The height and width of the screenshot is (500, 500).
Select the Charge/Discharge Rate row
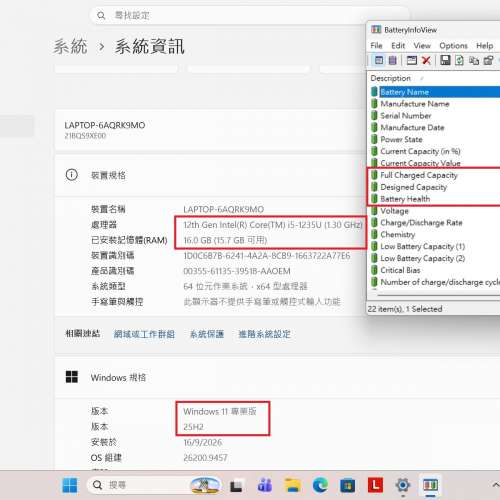tap(435, 223)
